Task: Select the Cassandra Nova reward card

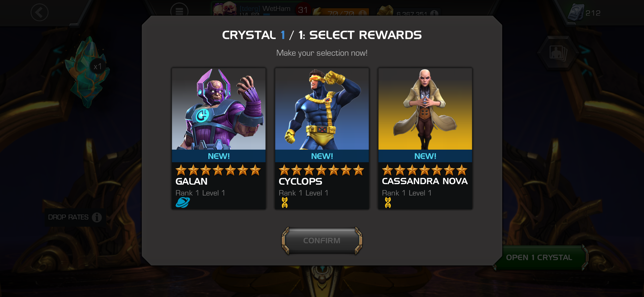Action: point(425,139)
